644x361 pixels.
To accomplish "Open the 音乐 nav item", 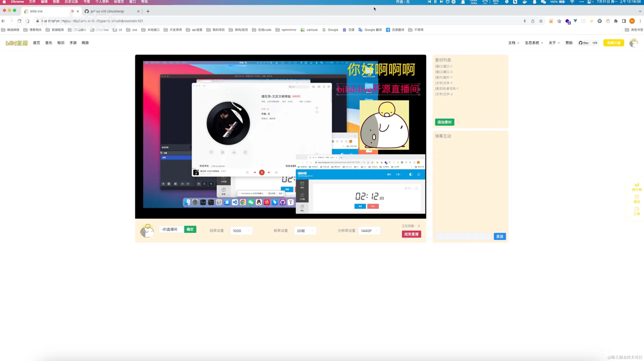I will pyautogui.click(x=49, y=43).
